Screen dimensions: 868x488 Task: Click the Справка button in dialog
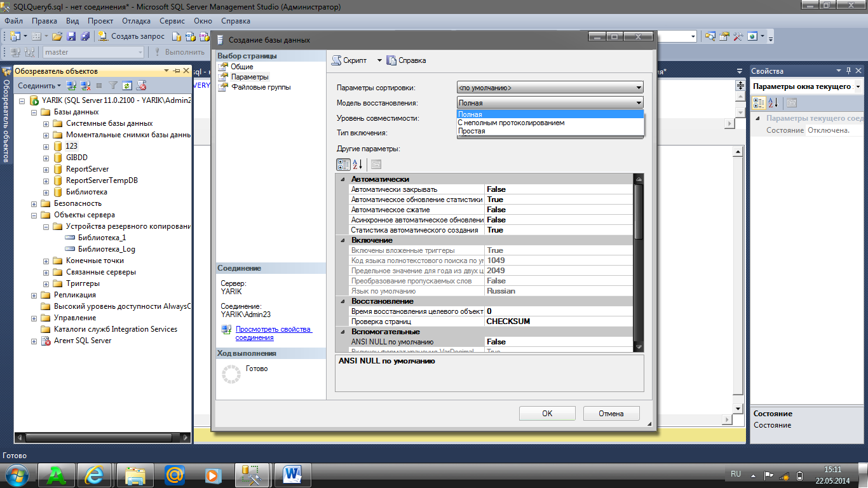pos(407,60)
